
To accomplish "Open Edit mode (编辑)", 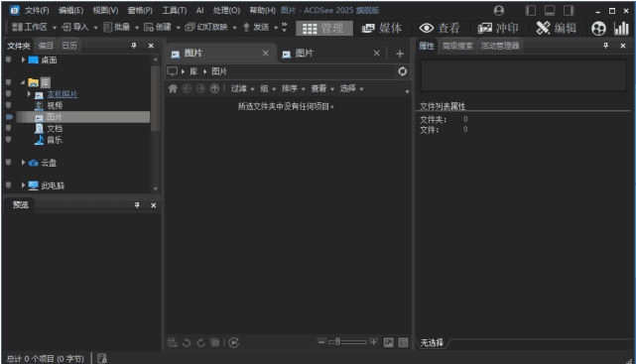I will pyautogui.click(x=557, y=28).
